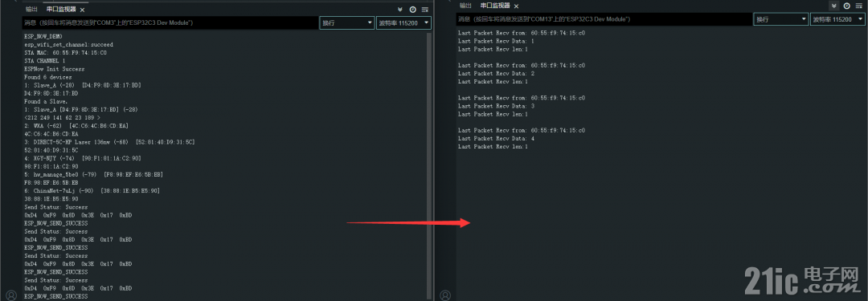Screen dimensions: 868x301
Task: Switch to 输出 tab in COM3 window
Action: (x=31, y=10)
